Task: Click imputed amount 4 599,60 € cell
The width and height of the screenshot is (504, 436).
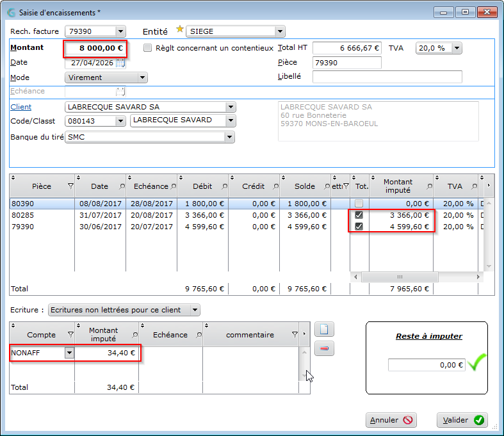Action: pos(401,227)
